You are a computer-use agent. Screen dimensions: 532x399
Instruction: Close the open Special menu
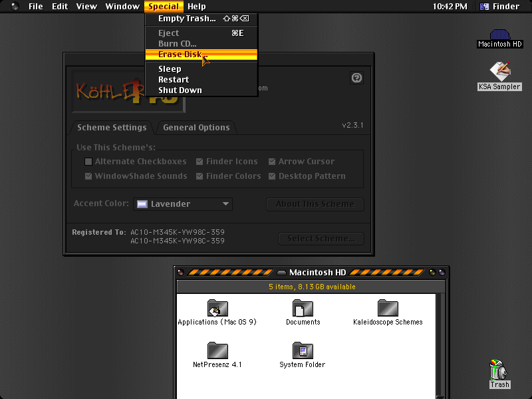click(x=164, y=7)
